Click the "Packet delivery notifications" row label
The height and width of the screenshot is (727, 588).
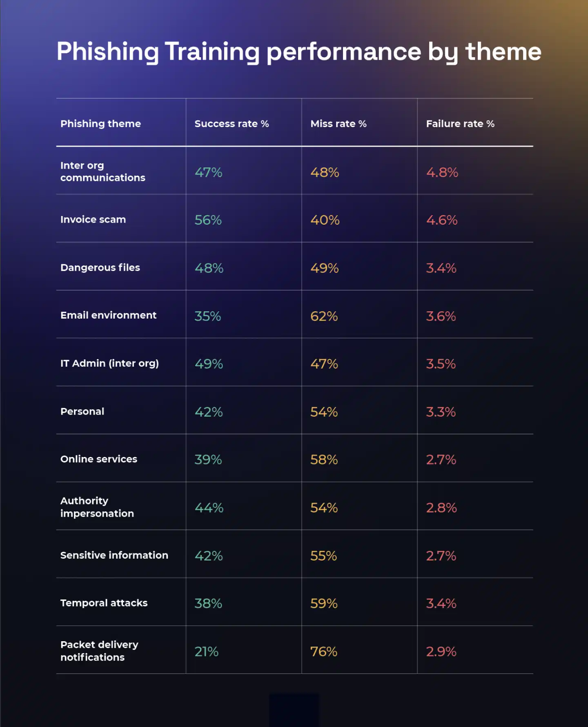pos(99,651)
